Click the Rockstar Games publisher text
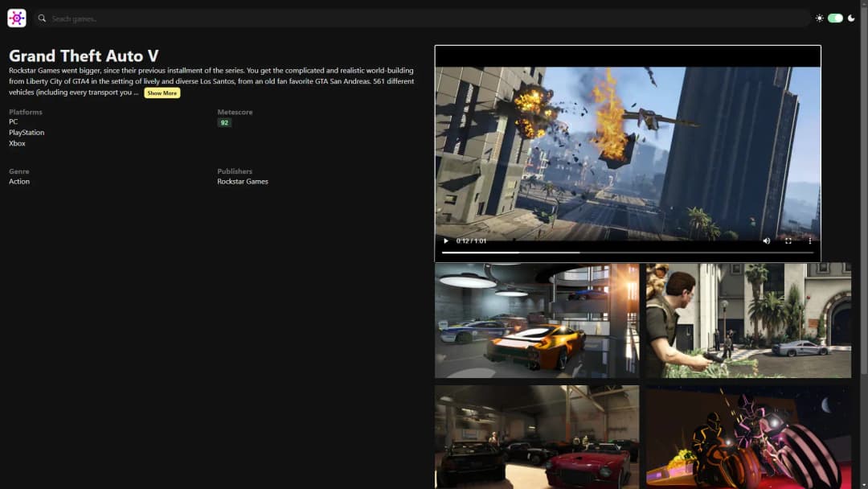Viewport: 868px width, 489px height. (x=243, y=182)
